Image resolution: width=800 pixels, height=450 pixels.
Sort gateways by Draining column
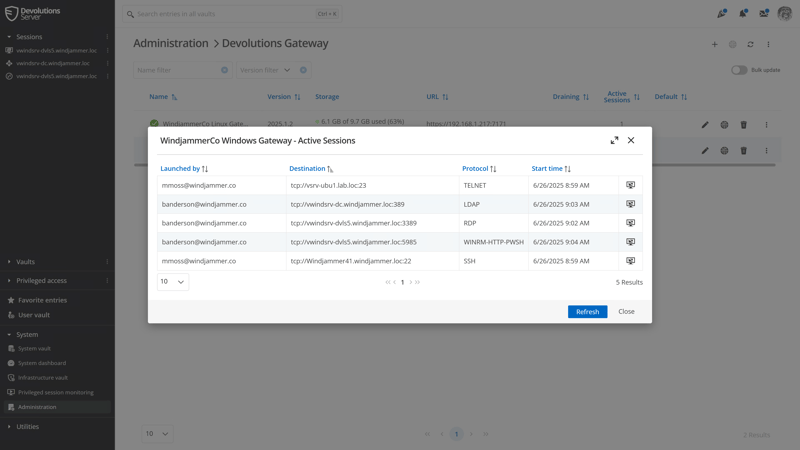pos(570,96)
